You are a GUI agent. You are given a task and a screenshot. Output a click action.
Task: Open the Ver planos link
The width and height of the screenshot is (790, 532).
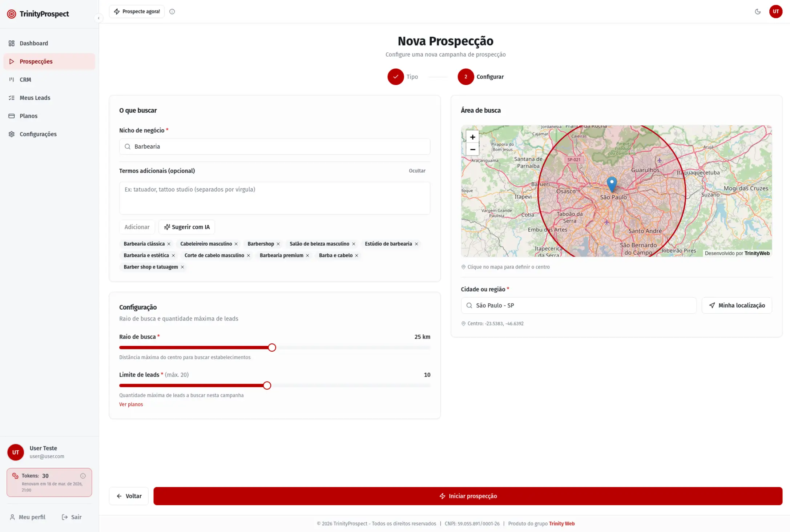[x=131, y=404]
